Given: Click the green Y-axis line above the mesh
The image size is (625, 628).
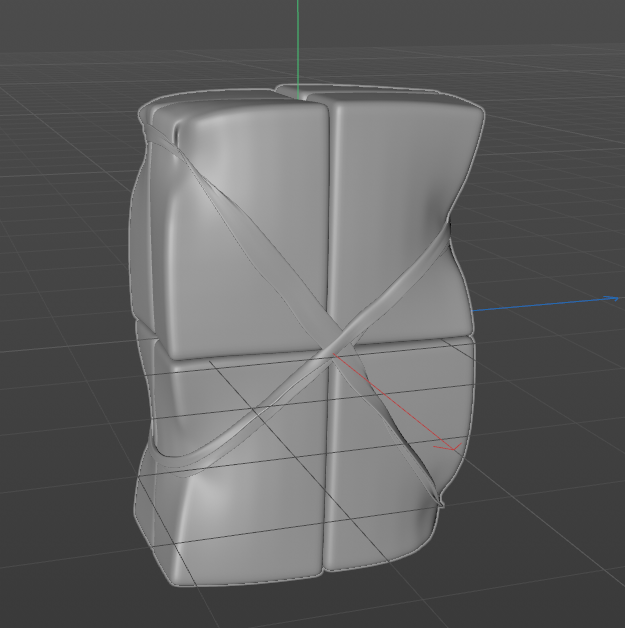Looking at the screenshot, I should [x=298, y=48].
